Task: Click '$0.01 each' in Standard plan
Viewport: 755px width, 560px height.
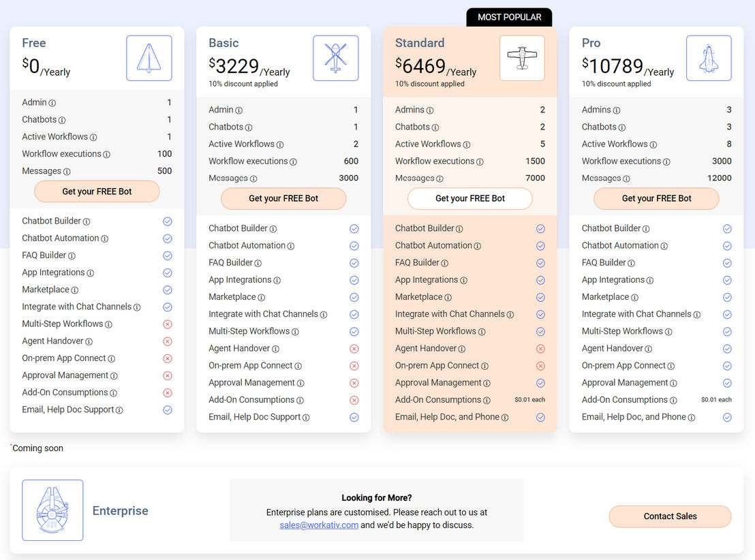Action: (529, 400)
